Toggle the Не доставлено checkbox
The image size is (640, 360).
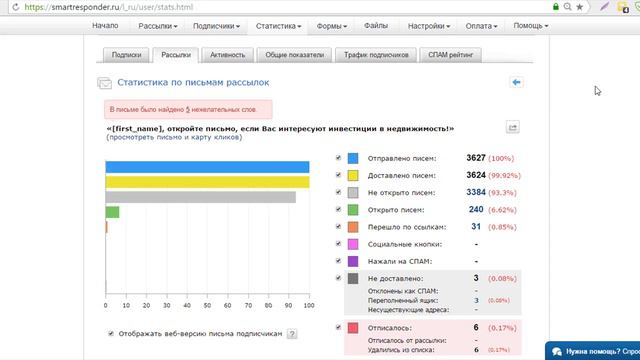(338, 278)
